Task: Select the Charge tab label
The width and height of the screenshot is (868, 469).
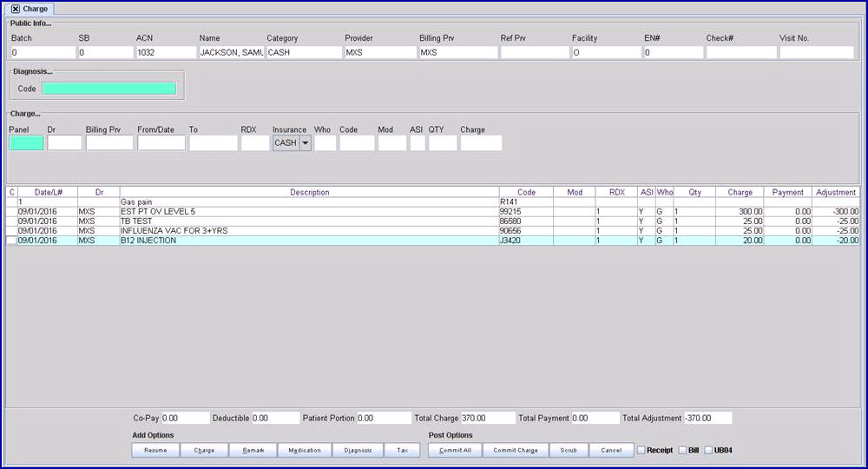Action: click(36, 9)
